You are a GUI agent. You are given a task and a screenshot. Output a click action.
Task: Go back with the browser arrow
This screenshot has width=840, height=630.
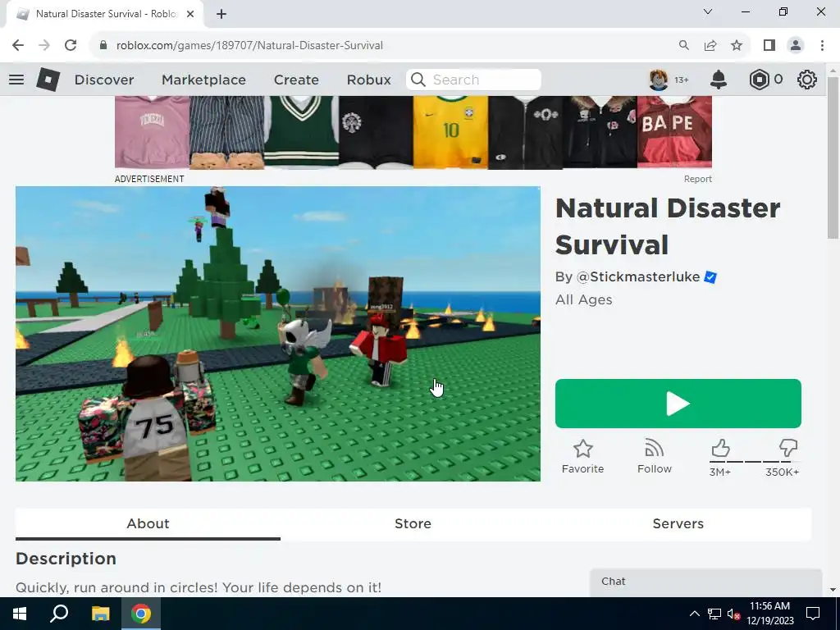pyautogui.click(x=18, y=46)
